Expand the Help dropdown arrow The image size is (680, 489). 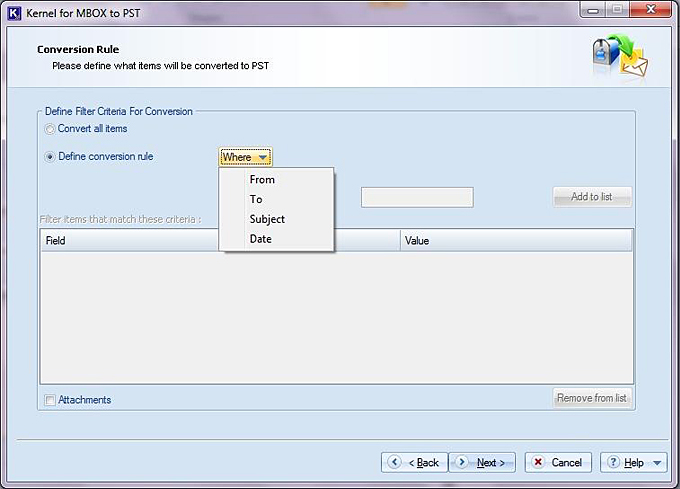[657, 463]
